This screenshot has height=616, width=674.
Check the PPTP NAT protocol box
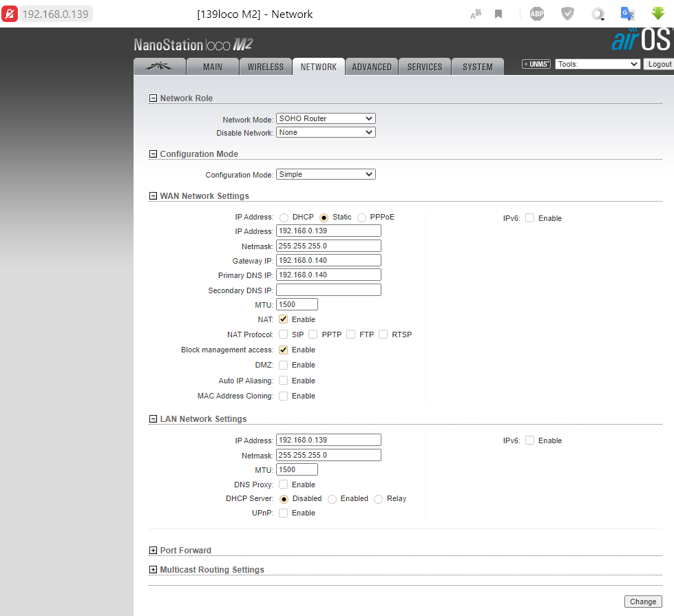(313, 334)
